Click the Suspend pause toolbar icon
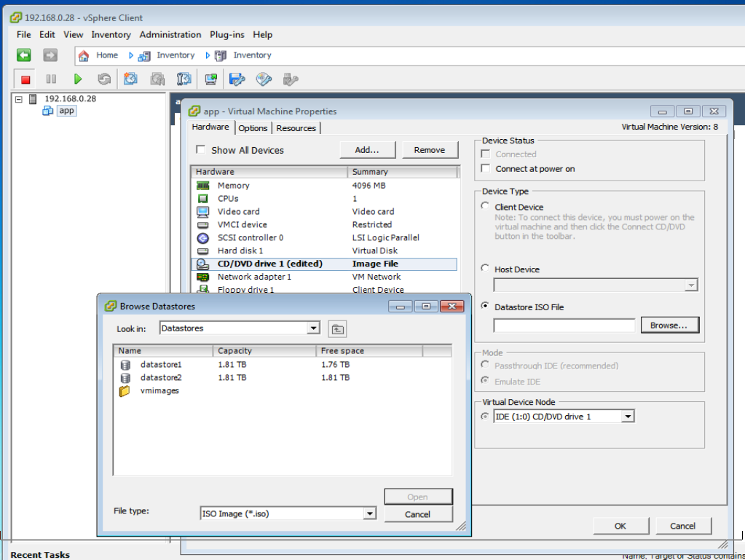 [51, 79]
